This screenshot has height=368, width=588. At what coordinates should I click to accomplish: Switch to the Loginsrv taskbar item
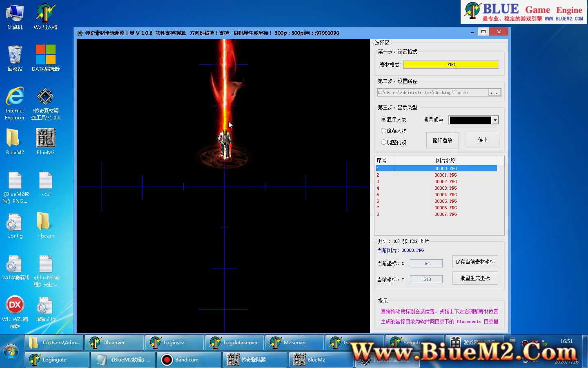174,343
